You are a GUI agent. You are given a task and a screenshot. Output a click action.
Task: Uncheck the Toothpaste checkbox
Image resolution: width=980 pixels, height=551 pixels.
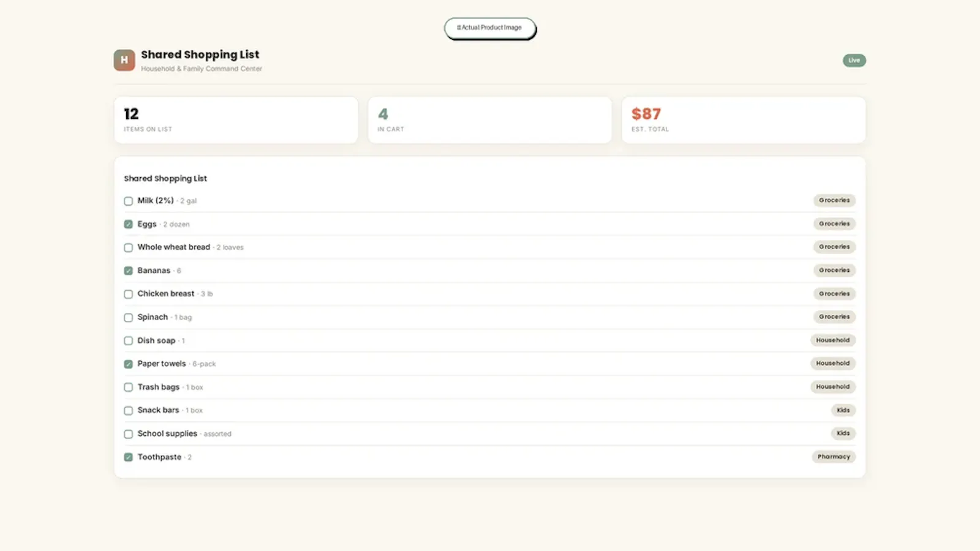coord(128,457)
